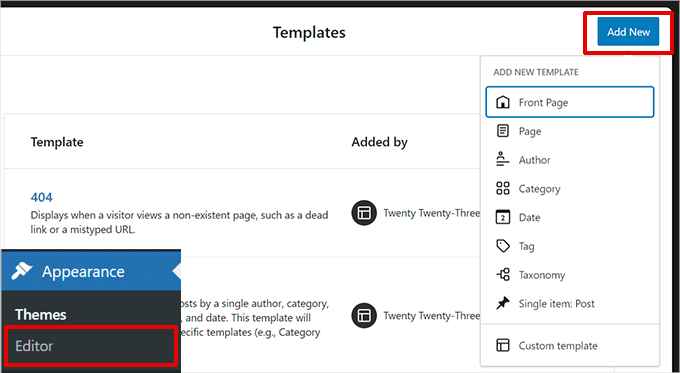Click the Template column header
Viewport: 680px width, 373px height.
[57, 142]
